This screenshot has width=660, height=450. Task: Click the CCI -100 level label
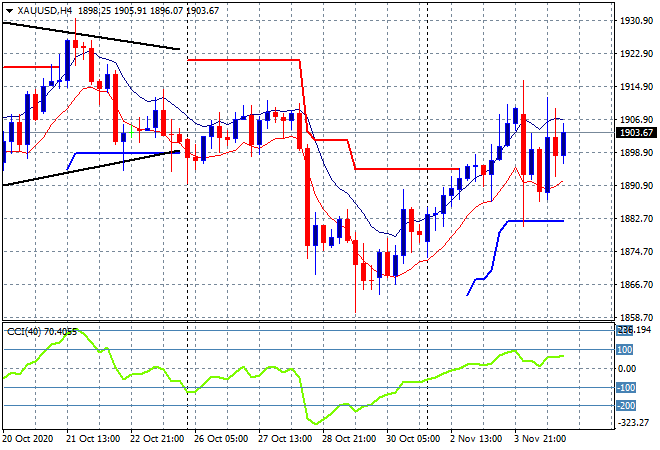[x=626, y=387]
